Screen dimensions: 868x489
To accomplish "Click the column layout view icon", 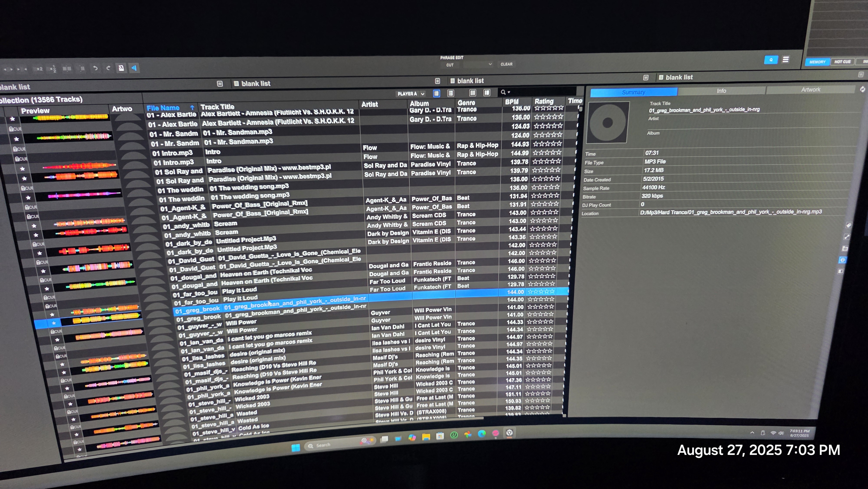I will [472, 93].
